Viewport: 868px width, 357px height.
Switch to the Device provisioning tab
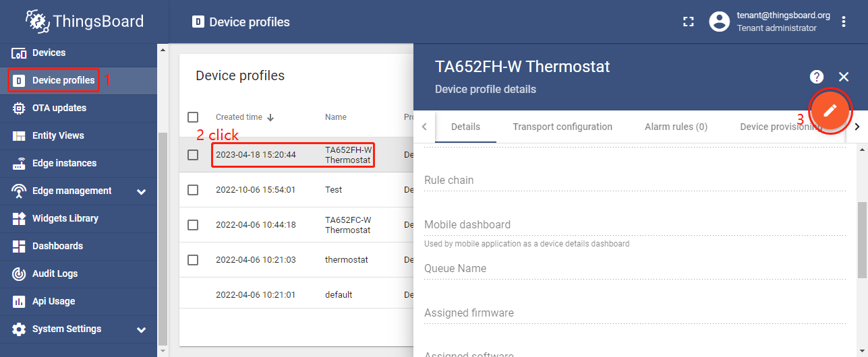pos(780,127)
